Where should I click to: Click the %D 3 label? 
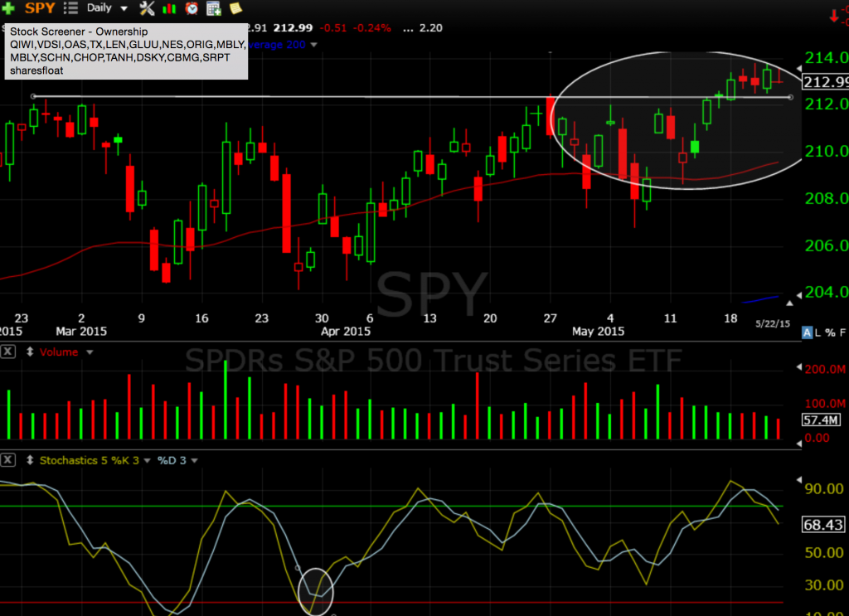172,461
